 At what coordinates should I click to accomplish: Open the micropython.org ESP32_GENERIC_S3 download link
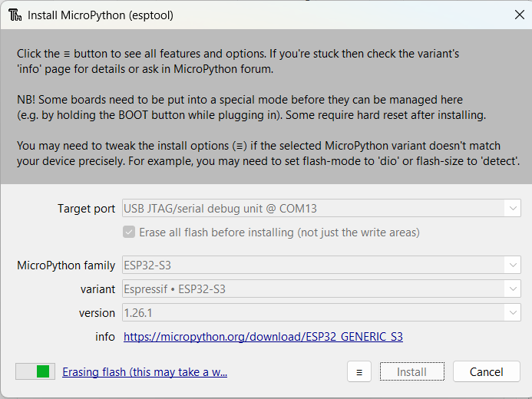coord(263,337)
